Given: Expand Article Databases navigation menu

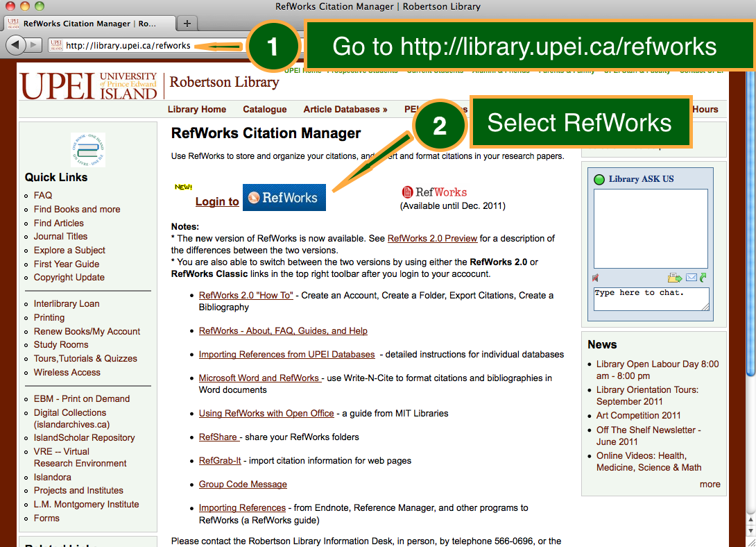Looking at the screenshot, I should point(345,110).
